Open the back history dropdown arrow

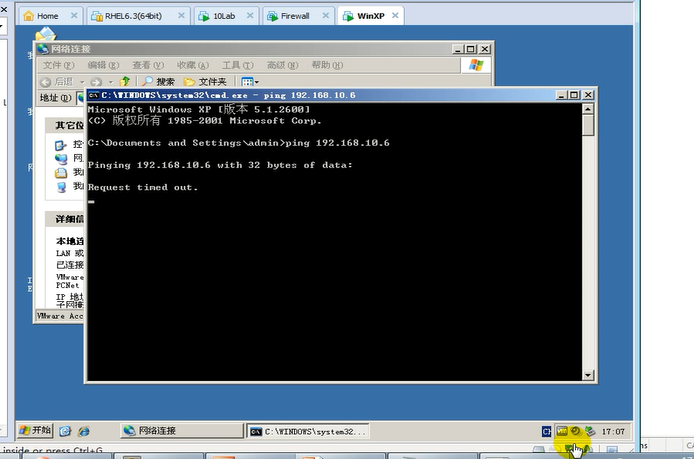[82, 82]
